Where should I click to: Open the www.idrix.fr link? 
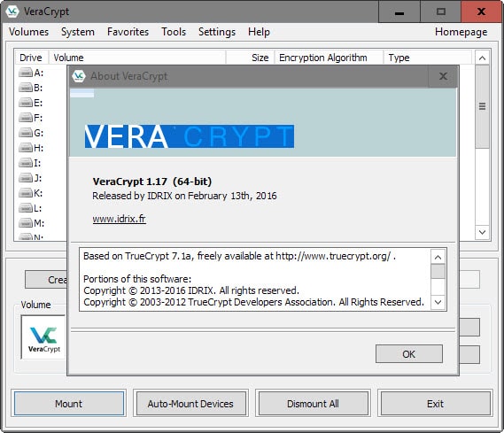click(x=120, y=219)
